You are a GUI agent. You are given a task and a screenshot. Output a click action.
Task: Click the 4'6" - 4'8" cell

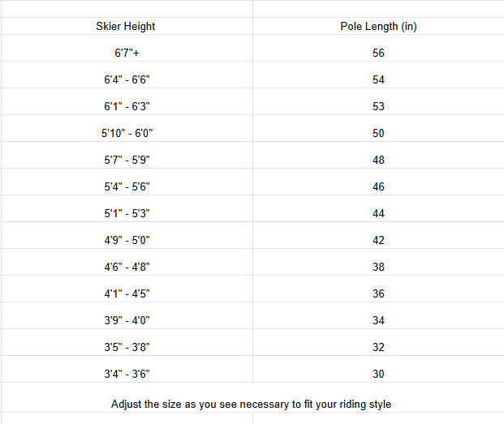tap(126, 267)
